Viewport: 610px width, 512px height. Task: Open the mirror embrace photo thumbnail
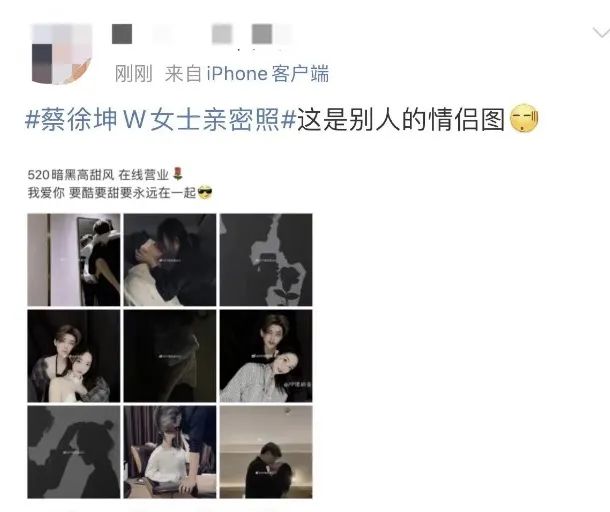[x=74, y=260]
